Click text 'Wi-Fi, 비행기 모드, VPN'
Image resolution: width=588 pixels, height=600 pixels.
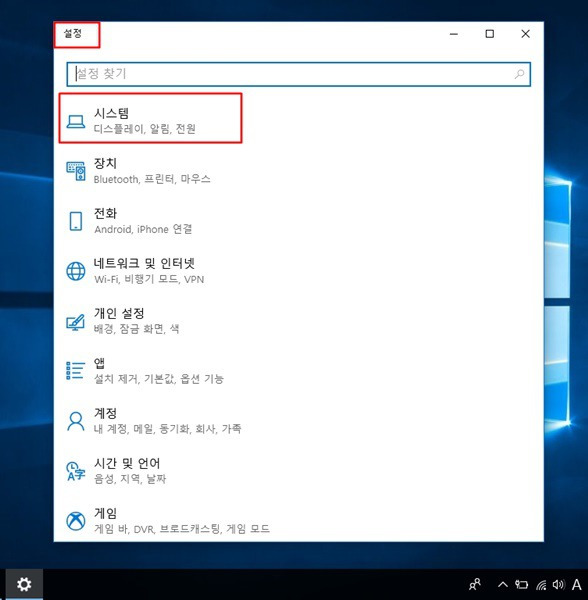click(149, 279)
